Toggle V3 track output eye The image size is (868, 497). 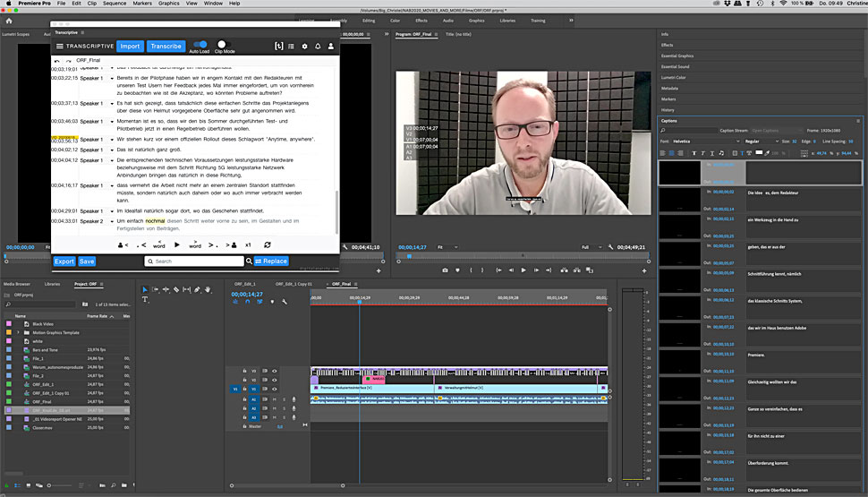coord(274,372)
